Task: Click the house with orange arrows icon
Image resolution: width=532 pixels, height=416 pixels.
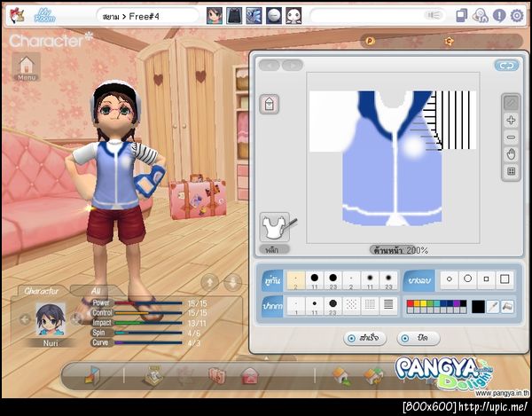Action: 373,377
